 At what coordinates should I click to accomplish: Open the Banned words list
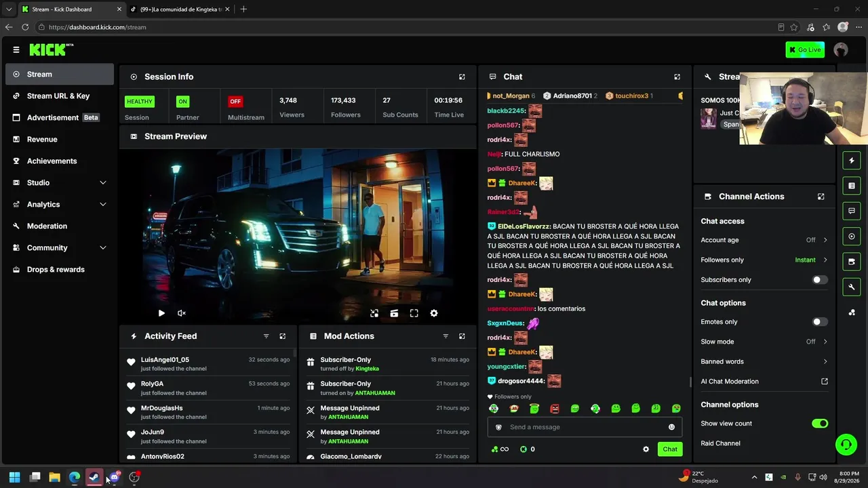(x=764, y=362)
